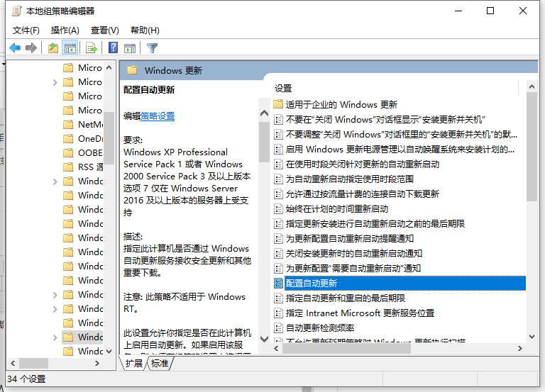Select the 配置自动更新 policy entry
Viewport: 545px width, 392px height.
[311, 284]
